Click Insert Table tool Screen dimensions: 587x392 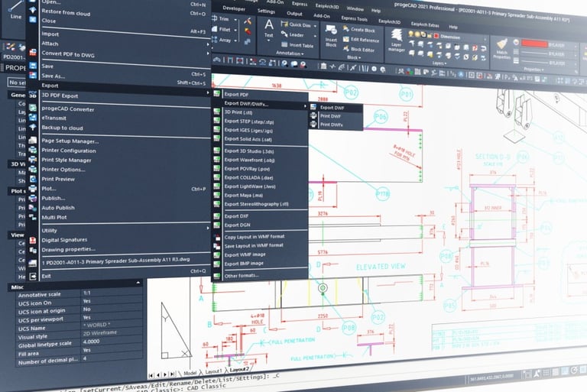[x=297, y=45]
